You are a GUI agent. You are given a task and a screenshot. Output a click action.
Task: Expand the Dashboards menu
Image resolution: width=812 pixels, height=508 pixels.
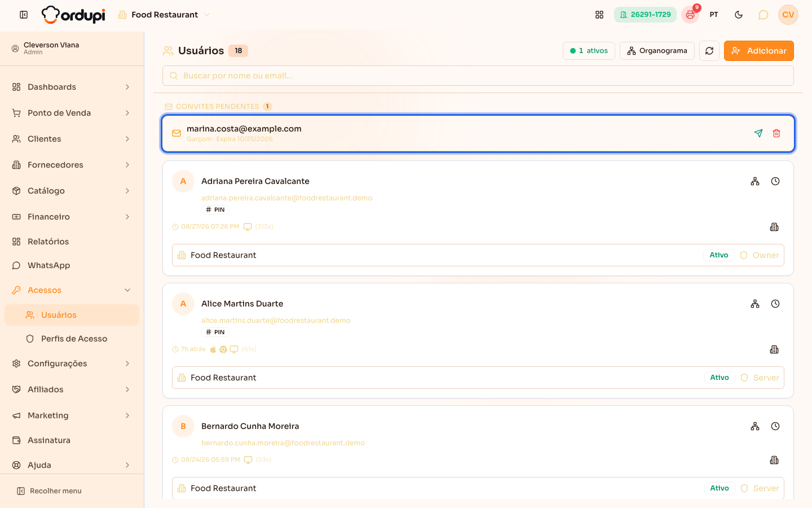point(72,87)
